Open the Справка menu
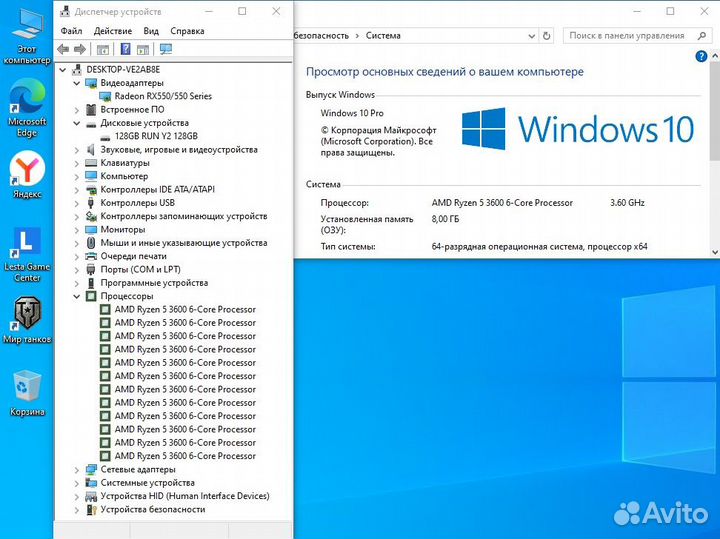720x539 pixels. (x=187, y=31)
